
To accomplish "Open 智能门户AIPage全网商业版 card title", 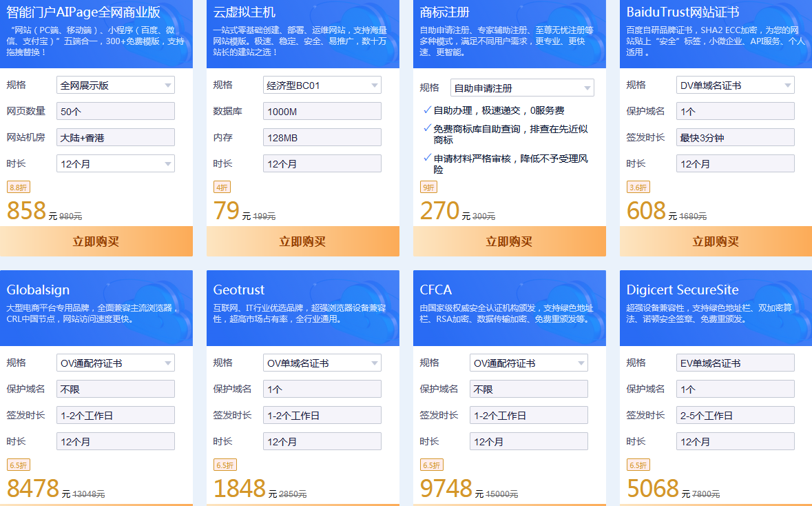I will [x=83, y=12].
